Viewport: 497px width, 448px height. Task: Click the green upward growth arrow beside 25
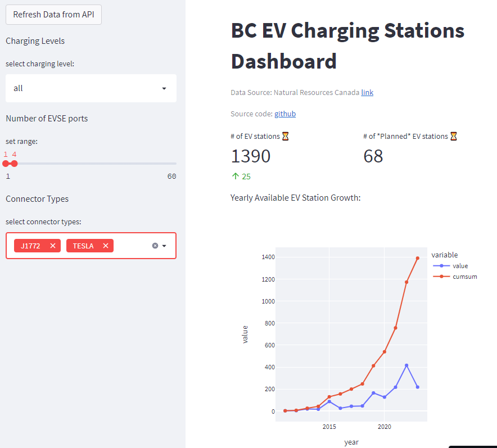pos(235,176)
